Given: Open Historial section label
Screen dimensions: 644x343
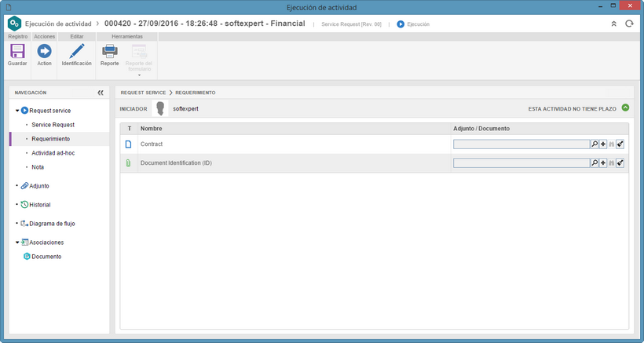Looking at the screenshot, I should click(40, 205).
